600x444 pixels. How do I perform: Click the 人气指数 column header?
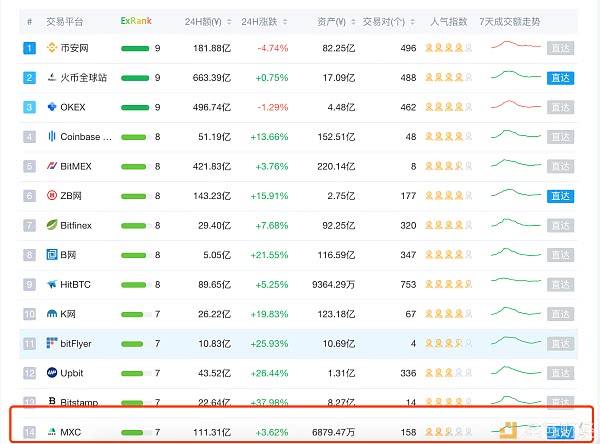447,20
